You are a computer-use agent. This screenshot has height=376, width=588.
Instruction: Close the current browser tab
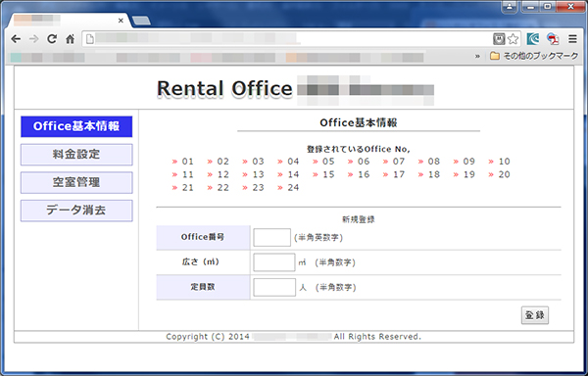(121, 21)
